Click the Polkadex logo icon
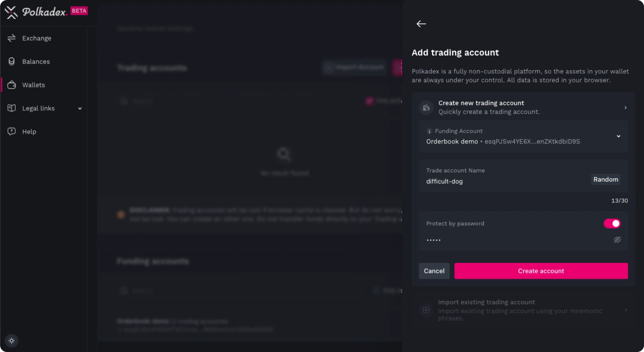The width and height of the screenshot is (644, 352). pos(11,12)
